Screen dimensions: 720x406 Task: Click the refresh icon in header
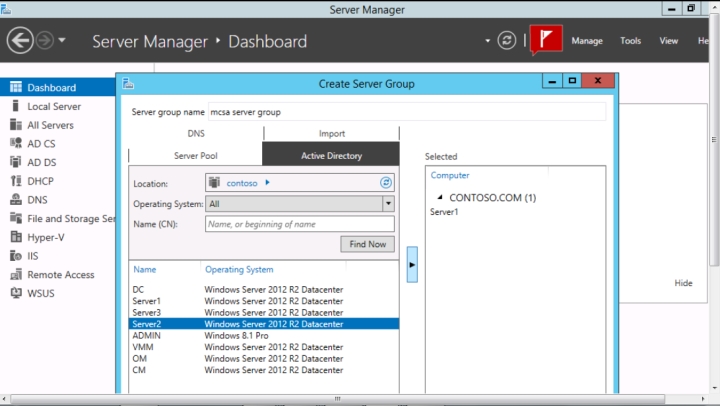(x=506, y=40)
